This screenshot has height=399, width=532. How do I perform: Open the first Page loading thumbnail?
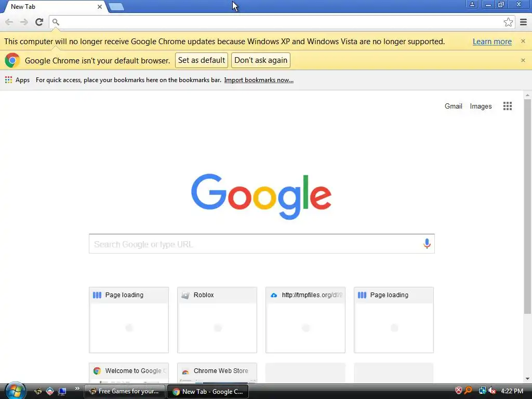point(129,320)
